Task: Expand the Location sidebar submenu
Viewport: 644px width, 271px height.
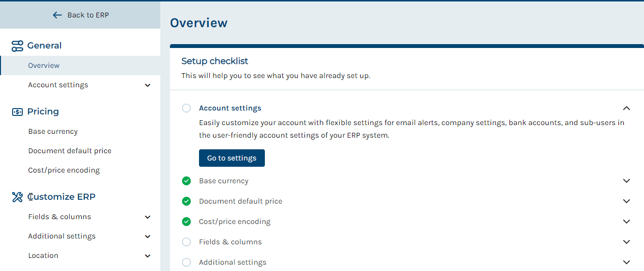Action: pos(148,256)
